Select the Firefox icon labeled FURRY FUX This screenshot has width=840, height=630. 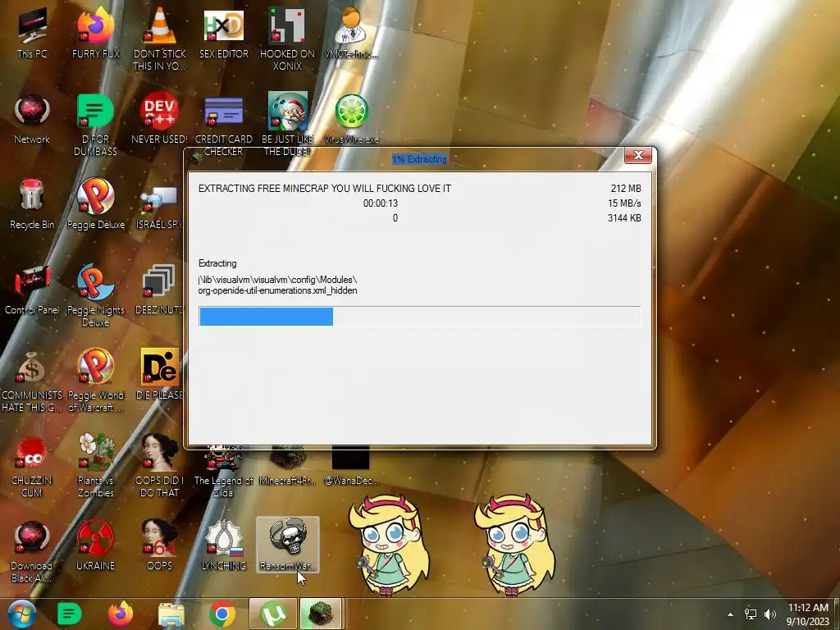click(95, 33)
